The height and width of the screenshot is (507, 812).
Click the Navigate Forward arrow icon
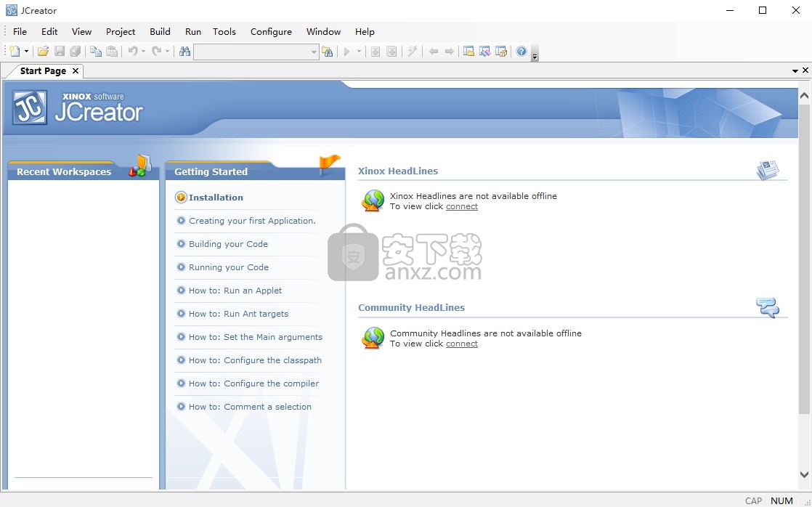pos(449,52)
